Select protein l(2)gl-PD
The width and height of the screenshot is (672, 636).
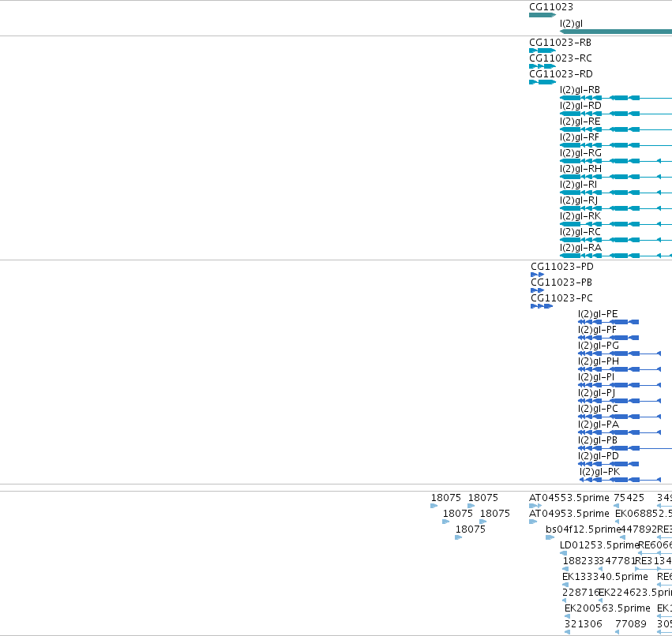pos(609,464)
